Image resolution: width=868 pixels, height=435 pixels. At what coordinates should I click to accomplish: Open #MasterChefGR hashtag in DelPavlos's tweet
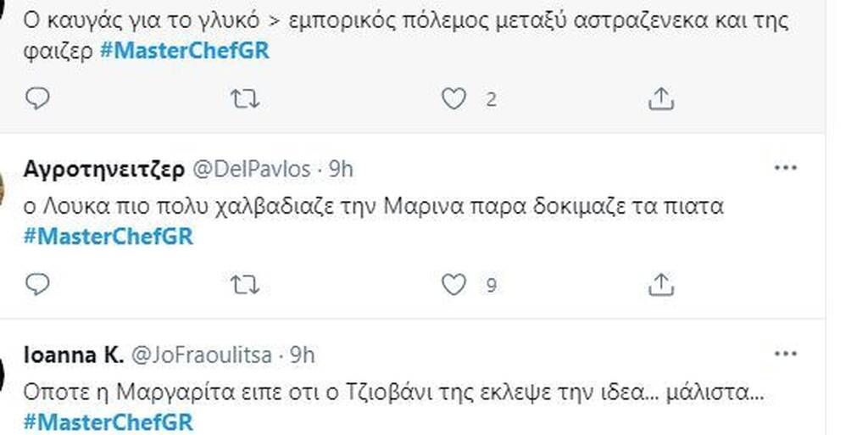click(108, 237)
